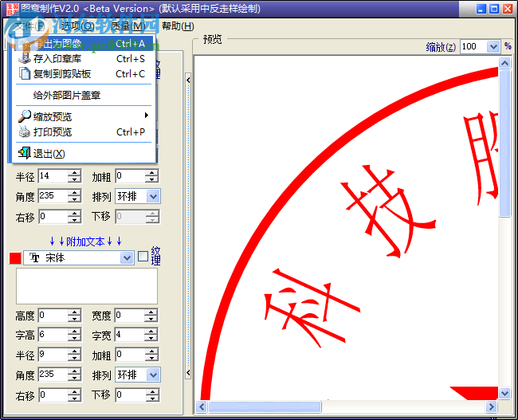Click the preview scroll up arrow
This screenshot has height=420, width=518.
point(504,63)
